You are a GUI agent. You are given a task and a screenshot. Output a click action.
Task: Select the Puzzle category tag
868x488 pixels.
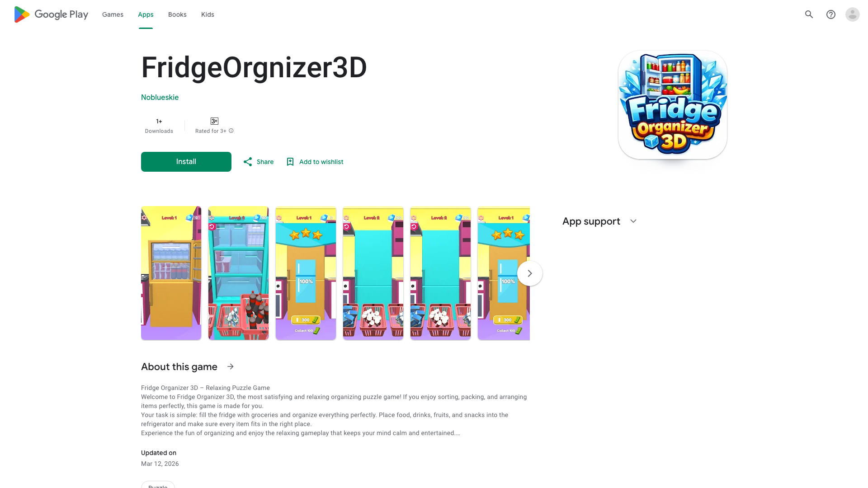(158, 485)
